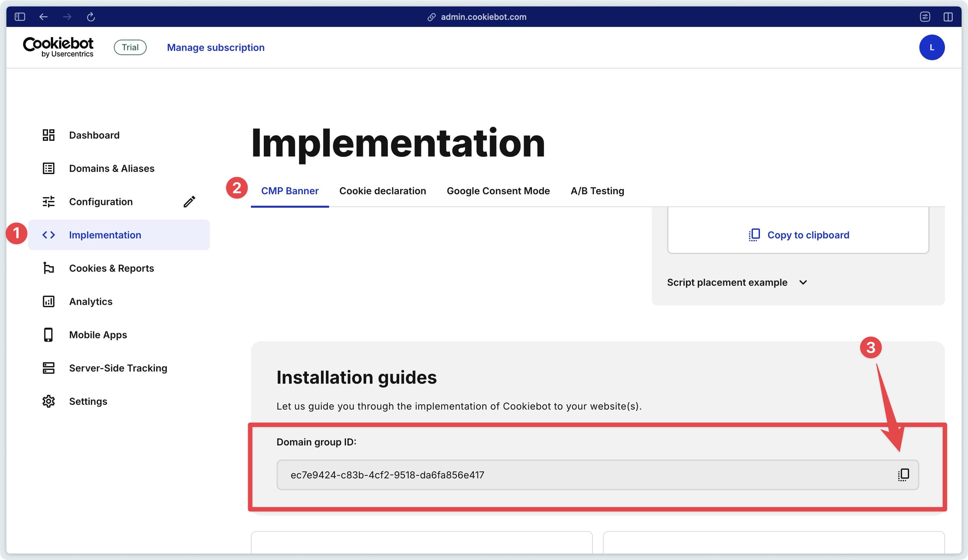Click the Server-Side Tracking icon
This screenshot has height=560, width=968.
tap(48, 368)
